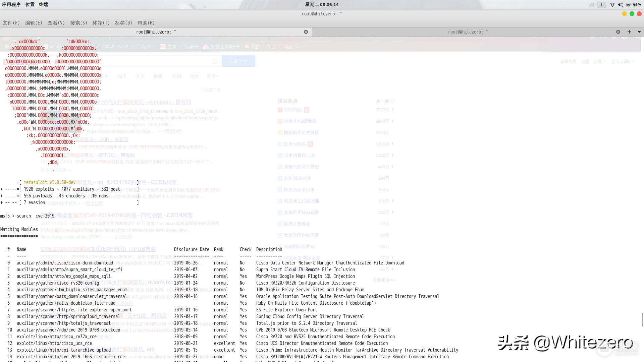Image resolution: width=644 pixels, height=362 pixels.
Task: Click the screen recorder camera tray icon
Action: 592,5
